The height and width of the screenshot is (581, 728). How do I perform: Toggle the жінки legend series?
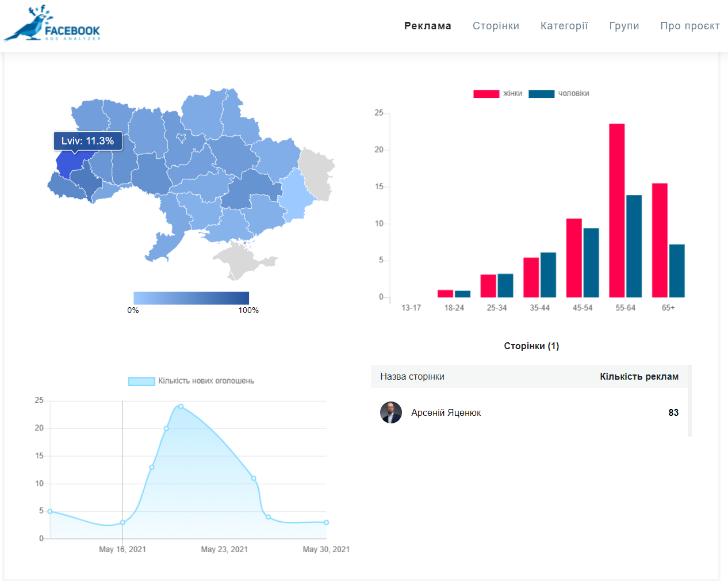tap(497, 94)
